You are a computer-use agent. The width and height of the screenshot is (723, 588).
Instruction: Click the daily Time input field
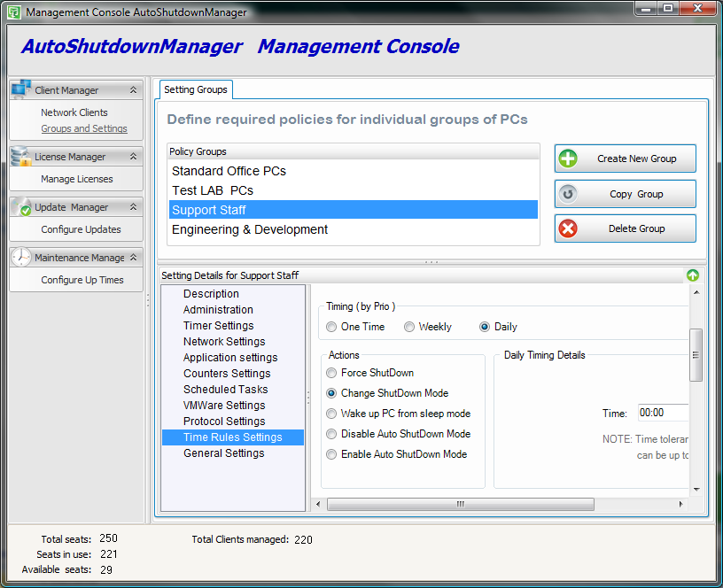[x=662, y=413]
